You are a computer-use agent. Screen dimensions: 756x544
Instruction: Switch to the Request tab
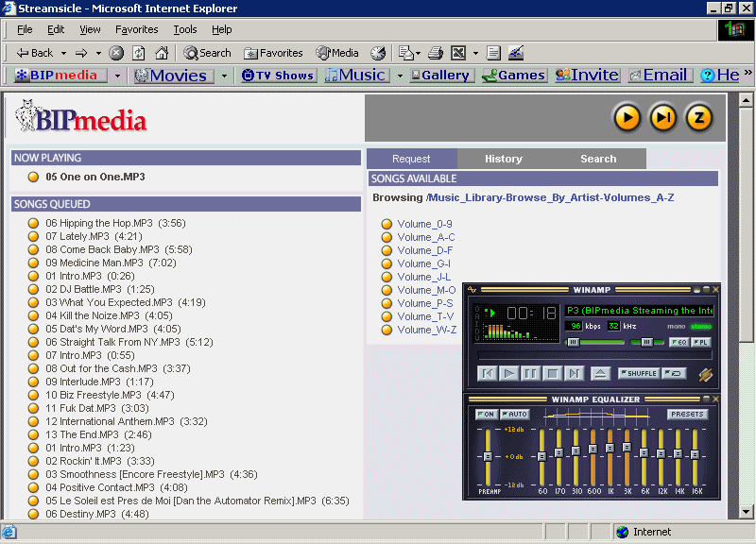coord(411,159)
